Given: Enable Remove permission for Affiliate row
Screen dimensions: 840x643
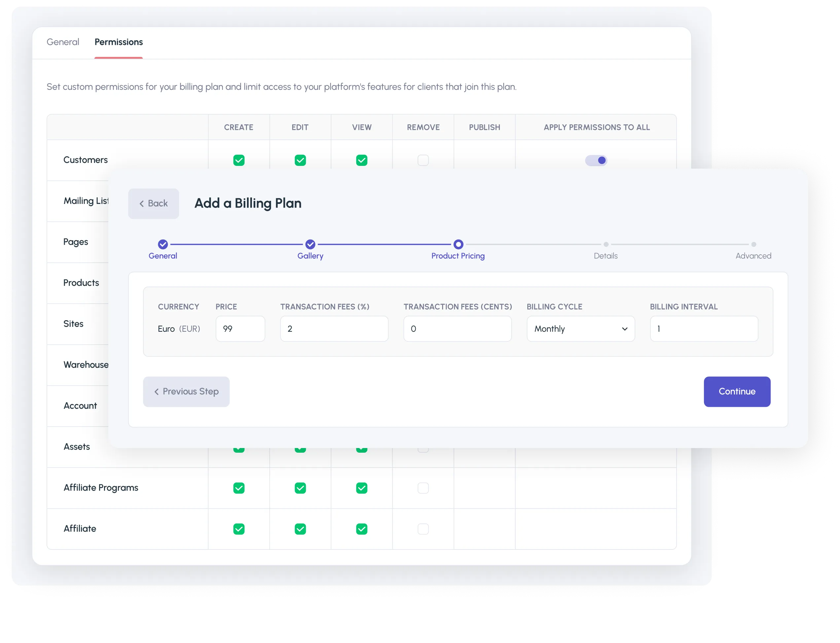Looking at the screenshot, I should [x=423, y=529].
